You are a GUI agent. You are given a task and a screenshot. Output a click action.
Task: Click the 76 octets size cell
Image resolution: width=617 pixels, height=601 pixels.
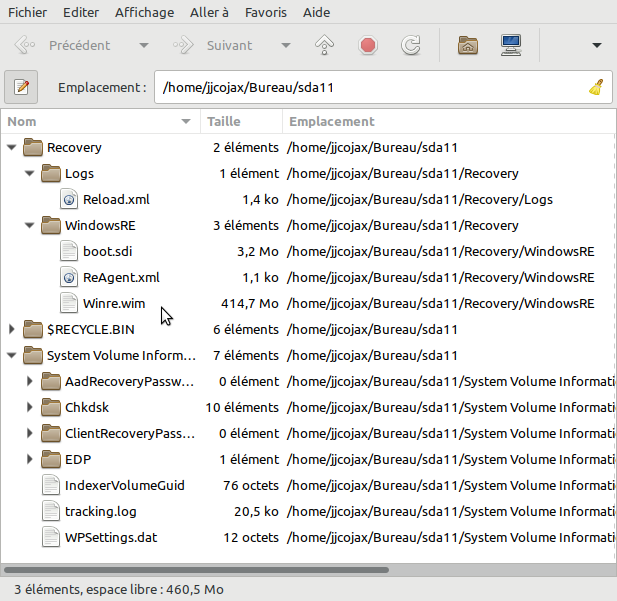point(251,485)
